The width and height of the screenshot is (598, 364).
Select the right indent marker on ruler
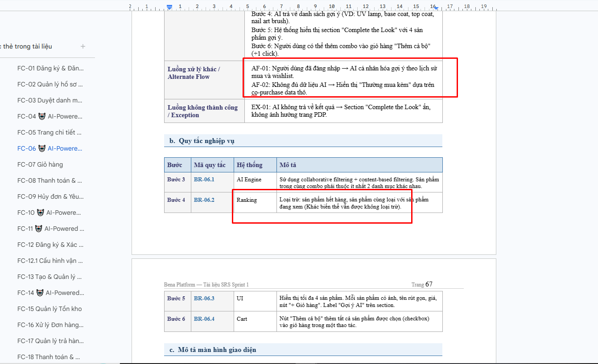point(437,8)
